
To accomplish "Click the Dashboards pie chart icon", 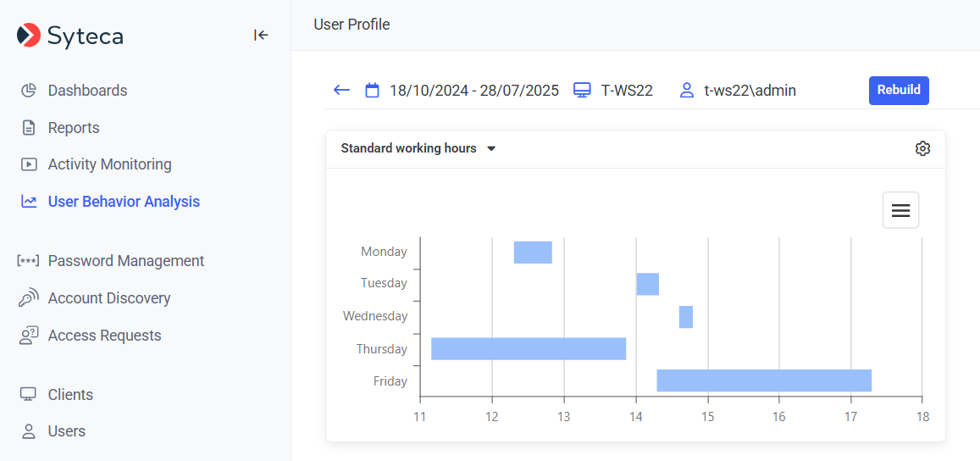I will tap(29, 91).
